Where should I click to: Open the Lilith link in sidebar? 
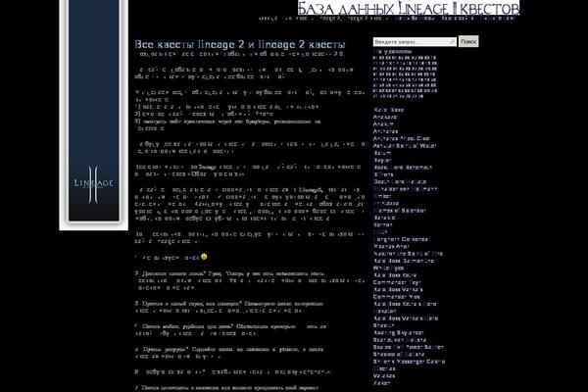tap(380, 232)
